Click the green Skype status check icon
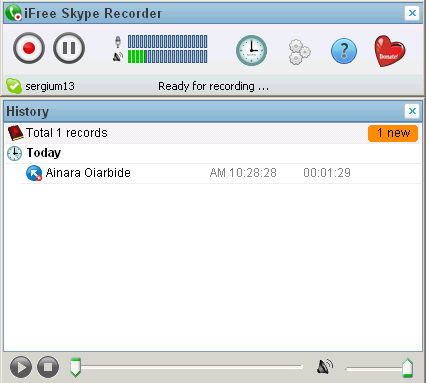Screen dimensions: 426x383 coord(14,86)
